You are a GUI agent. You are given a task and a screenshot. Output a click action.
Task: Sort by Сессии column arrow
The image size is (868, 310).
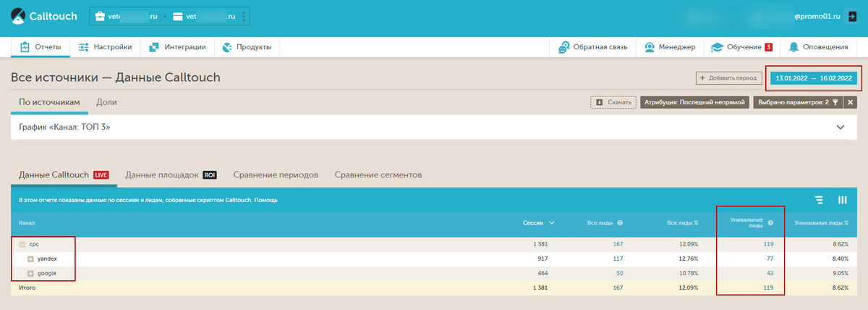pyautogui.click(x=553, y=223)
